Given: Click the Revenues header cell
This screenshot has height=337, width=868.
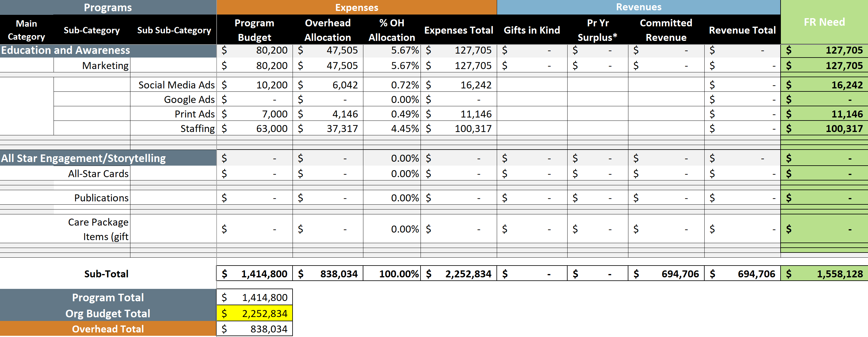Looking at the screenshot, I should pos(639,7).
